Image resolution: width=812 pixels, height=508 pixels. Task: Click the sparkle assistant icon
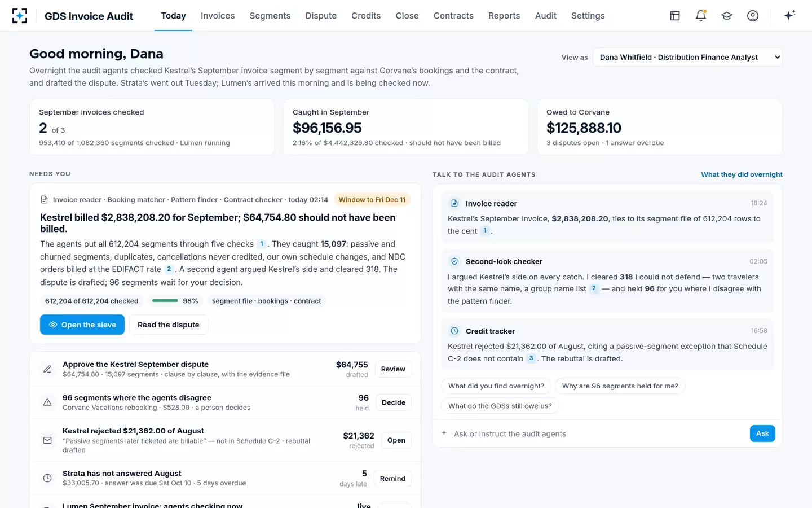[789, 15]
